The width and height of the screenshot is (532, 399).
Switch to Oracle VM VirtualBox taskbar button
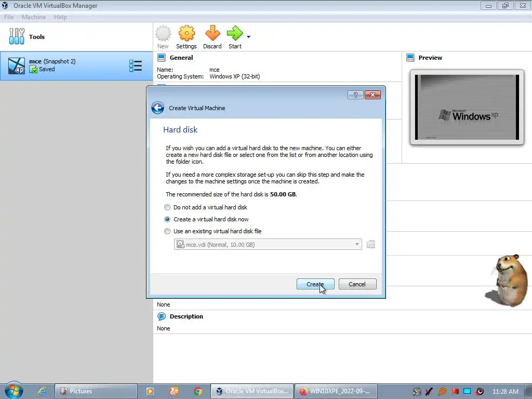coord(252,391)
